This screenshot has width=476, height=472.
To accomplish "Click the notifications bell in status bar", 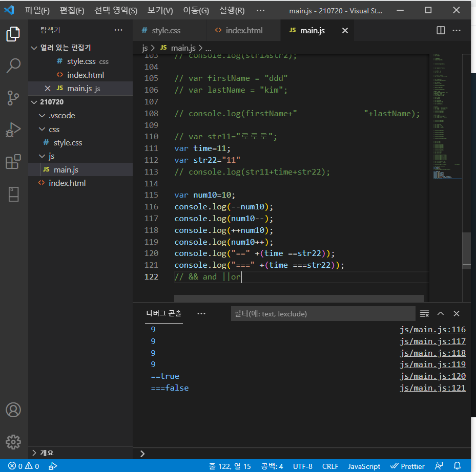I will [x=458, y=466].
